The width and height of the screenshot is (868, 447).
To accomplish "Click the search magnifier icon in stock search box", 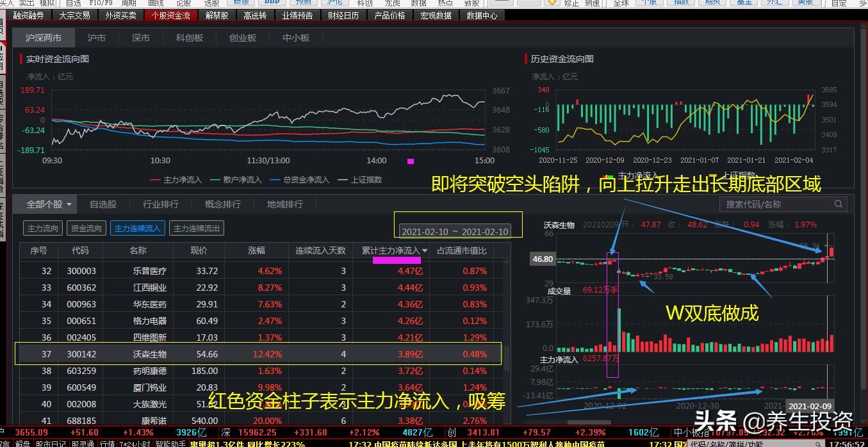I will coord(838,204).
